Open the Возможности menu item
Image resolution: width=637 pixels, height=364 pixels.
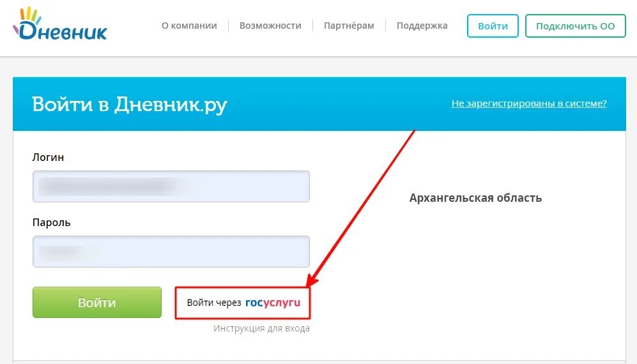[x=270, y=26]
